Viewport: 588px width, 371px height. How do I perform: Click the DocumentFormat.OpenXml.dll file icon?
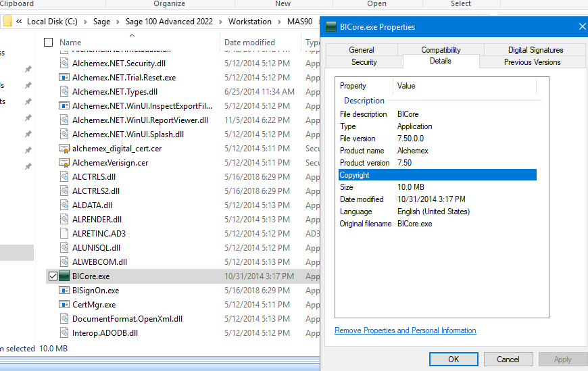pos(64,319)
